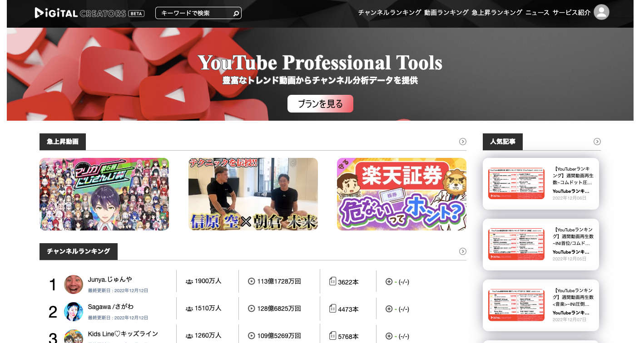Screen dimensions: 644x343
Task: Open the 人気記事 section header
Action: click(x=503, y=142)
